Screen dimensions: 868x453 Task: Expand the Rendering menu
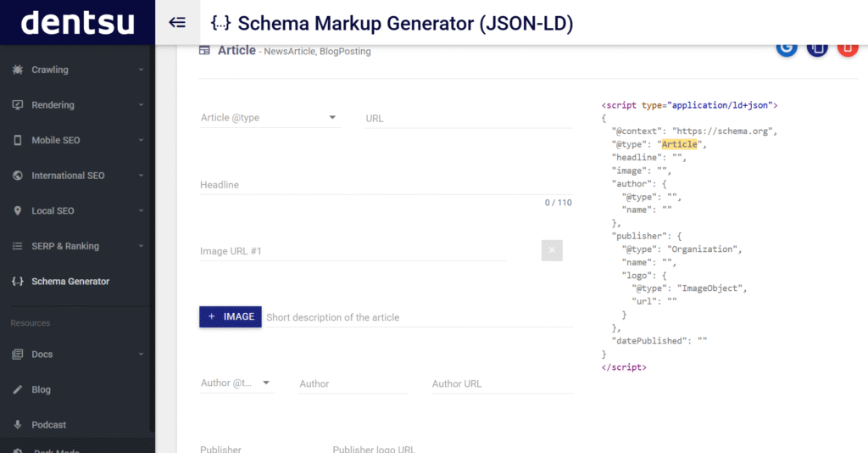click(142, 104)
